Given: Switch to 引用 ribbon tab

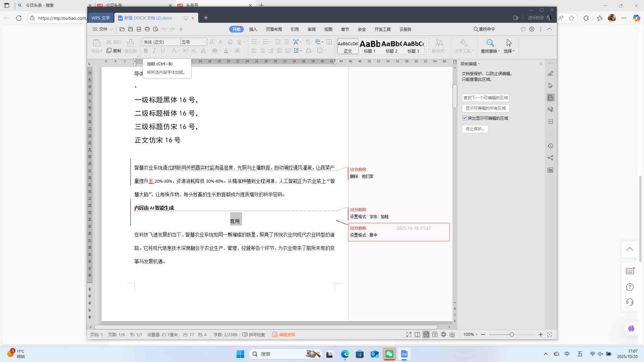Looking at the screenshot, I should click(294, 29).
